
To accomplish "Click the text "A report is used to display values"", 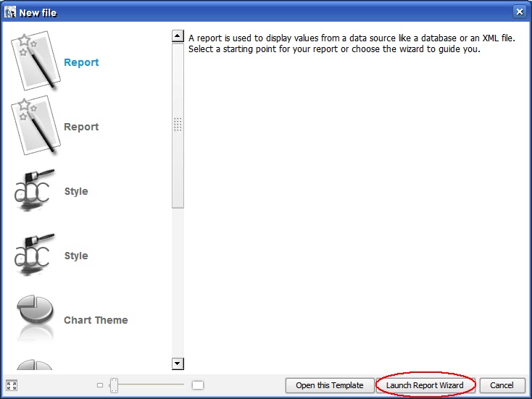I will [x=254, y=38].
